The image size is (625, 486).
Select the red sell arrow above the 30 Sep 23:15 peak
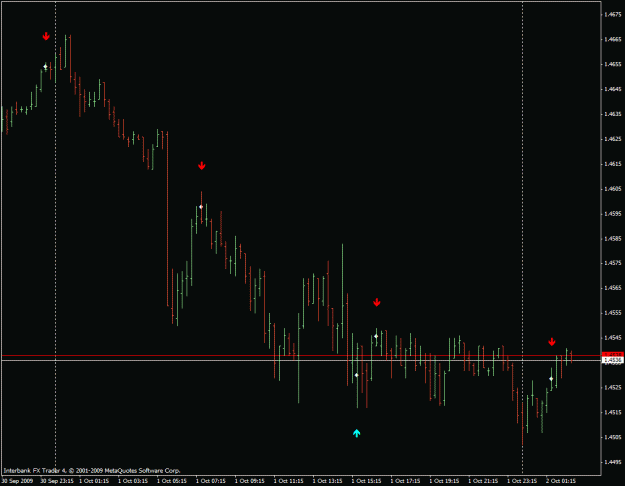(46, 36)
